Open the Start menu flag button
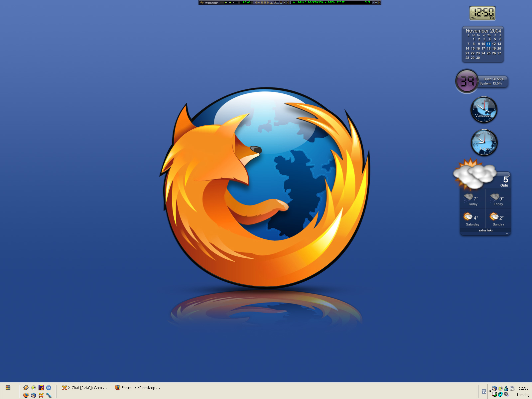Screen dimensions: 532x399 8,388
